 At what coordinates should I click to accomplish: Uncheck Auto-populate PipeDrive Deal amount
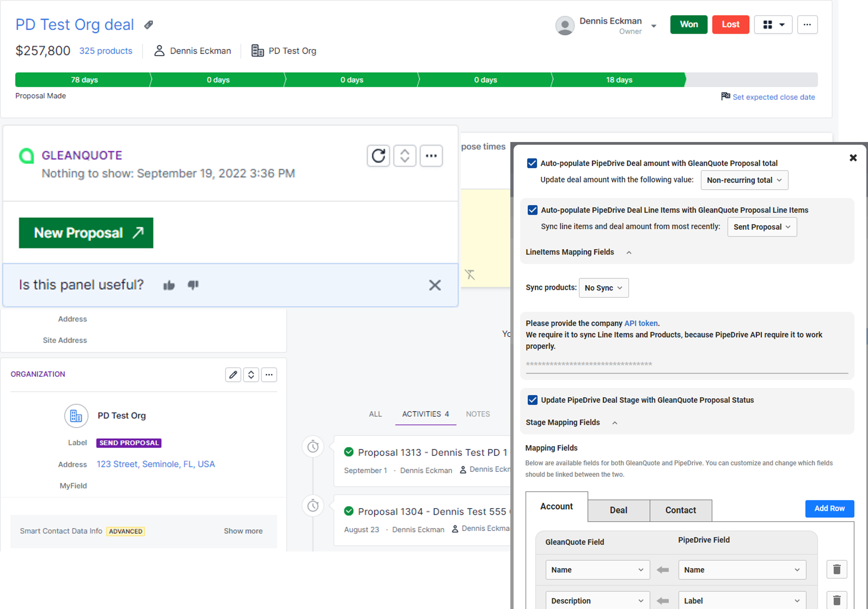(532, 163)
